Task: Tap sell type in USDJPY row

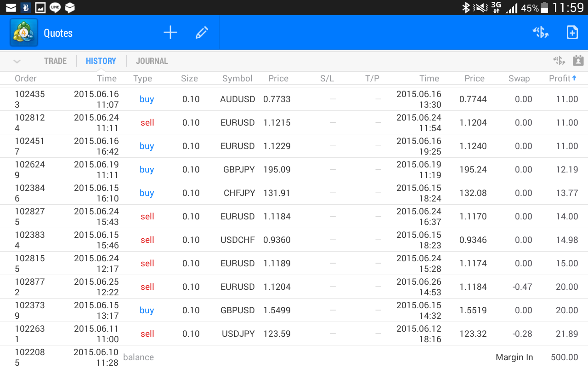Action: point(147,333)
